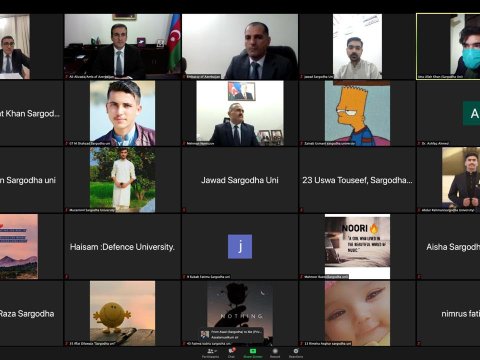Open the Participants panel
480x360 pixels.
pos(210,353)
